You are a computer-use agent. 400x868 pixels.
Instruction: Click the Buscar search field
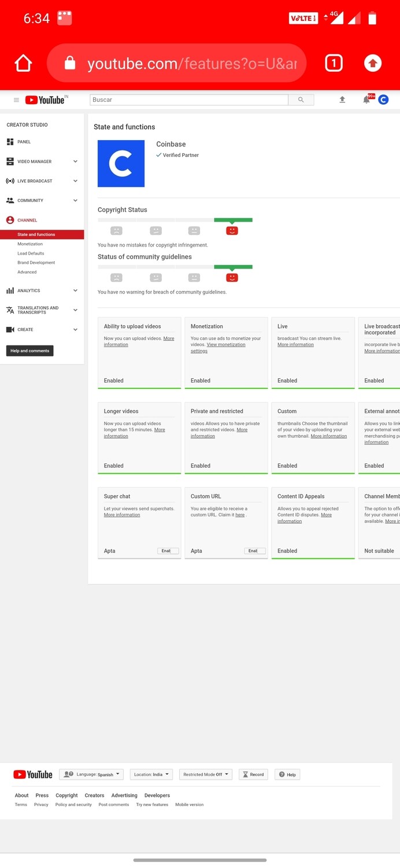[x=189, y=100]
